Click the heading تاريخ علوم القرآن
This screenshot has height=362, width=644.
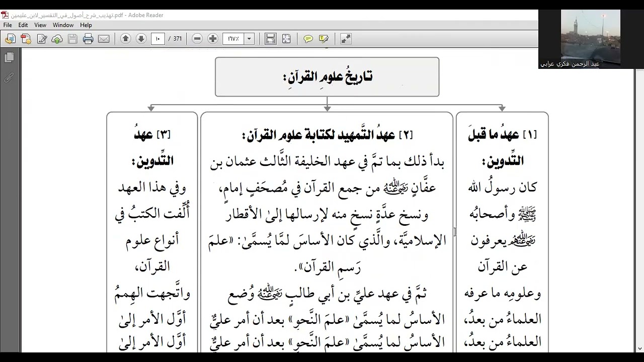point(327,77)
